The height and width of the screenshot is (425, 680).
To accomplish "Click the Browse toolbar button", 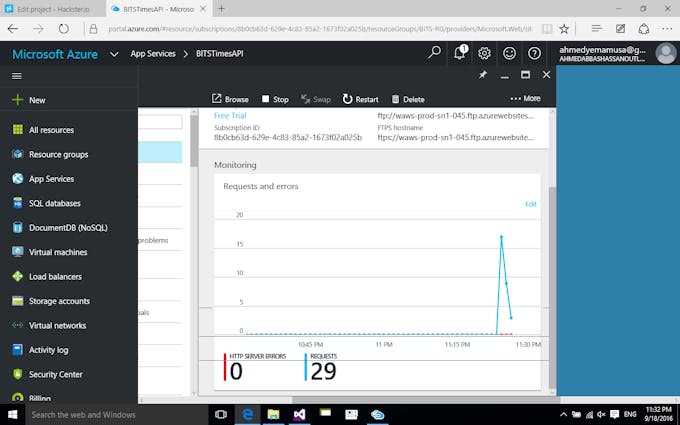I will pos(230,99).
